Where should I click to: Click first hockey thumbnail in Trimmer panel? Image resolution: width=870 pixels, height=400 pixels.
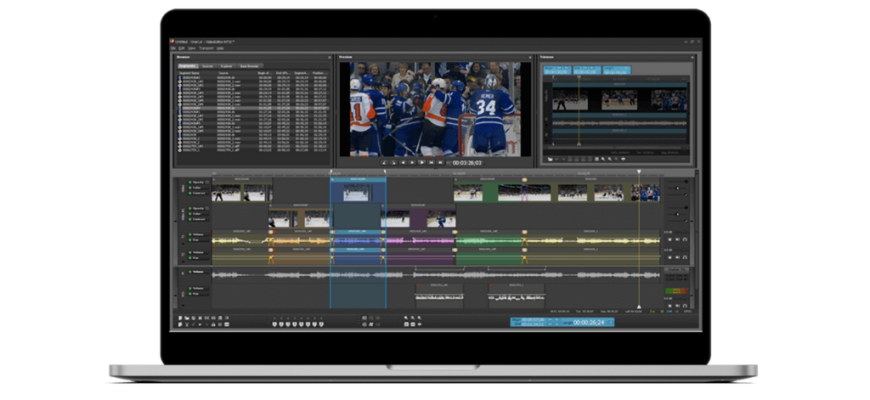[570, 100]
